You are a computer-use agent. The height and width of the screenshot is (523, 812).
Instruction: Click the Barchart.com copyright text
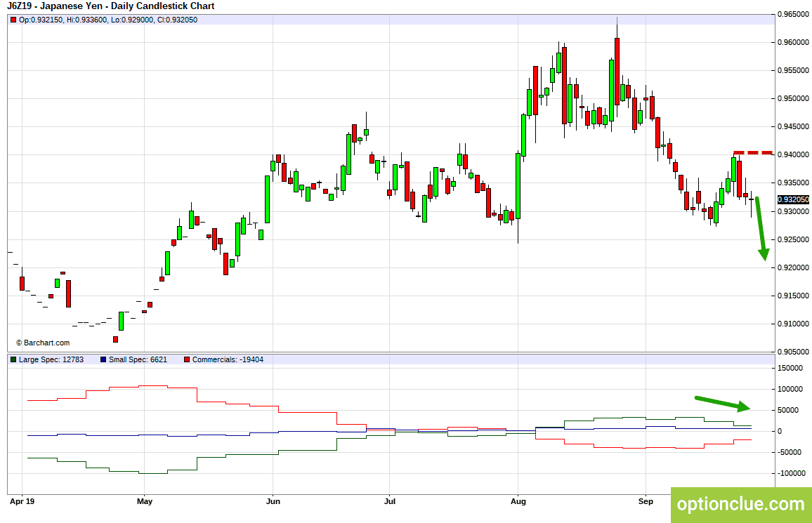(x=43, y=343)
